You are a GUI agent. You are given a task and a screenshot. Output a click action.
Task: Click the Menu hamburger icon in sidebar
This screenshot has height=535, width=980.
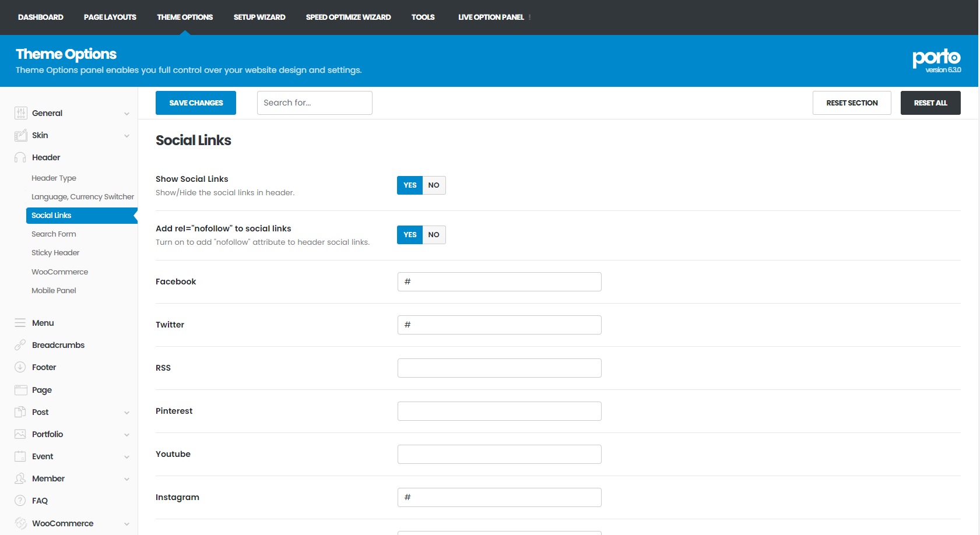20,323
